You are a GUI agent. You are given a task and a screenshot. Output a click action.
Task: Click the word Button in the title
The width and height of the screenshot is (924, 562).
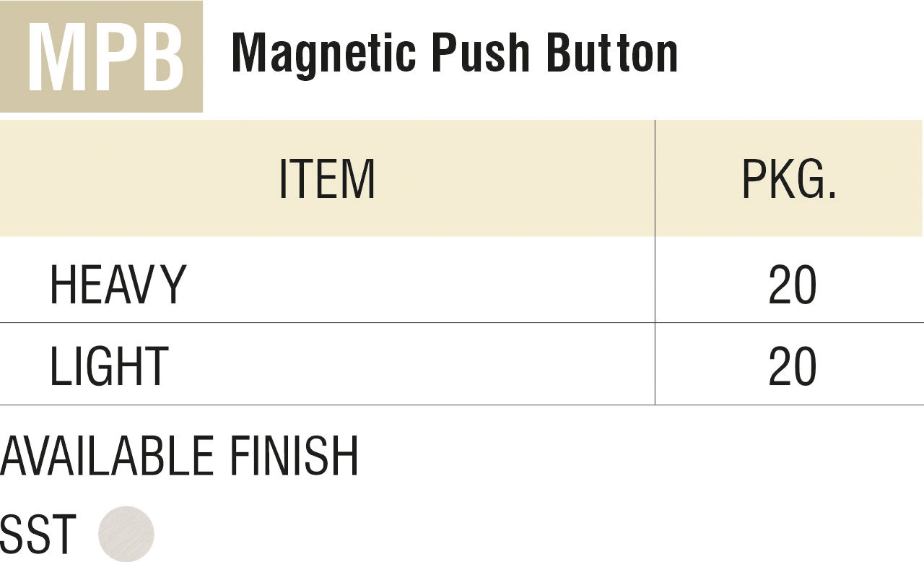coord(612,54)
